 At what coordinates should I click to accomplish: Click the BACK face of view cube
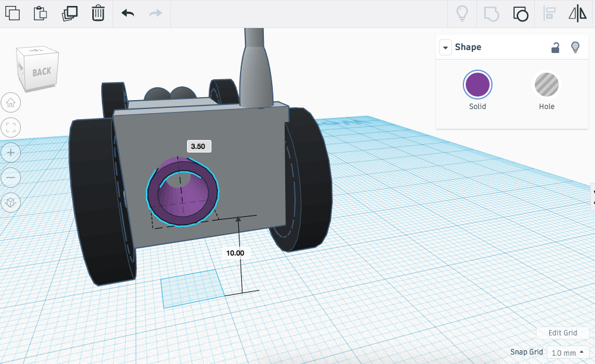point(41,71)
